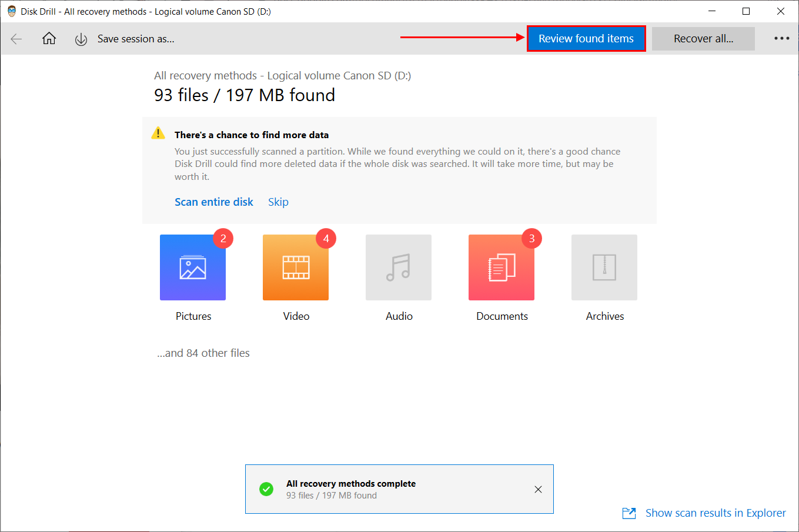This screenshot has width=799, height=532.
Task: Click the Disk Drill app logo in title bar
Action: pyautogui.click(x=12, y=11)
